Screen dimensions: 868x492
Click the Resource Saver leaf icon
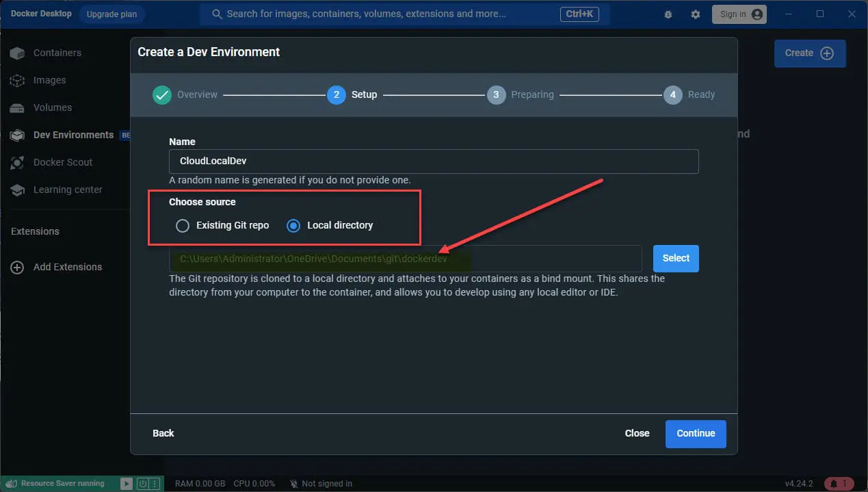coord(10,483)
